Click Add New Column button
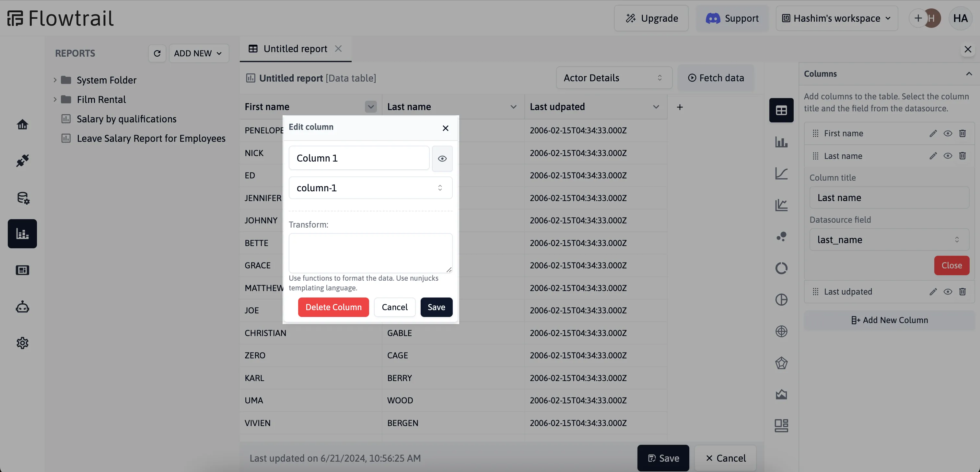980x472 pixels. [x=889, y=320]
